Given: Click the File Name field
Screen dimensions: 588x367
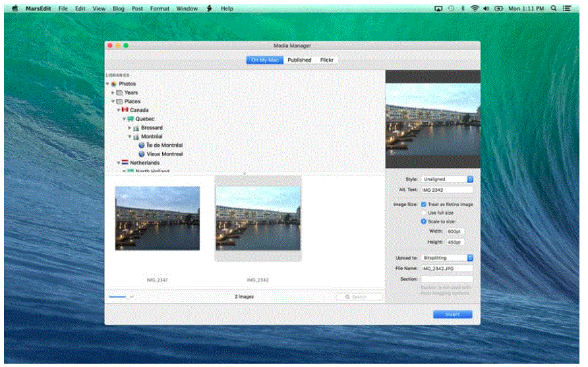Looking at the screenshot, I should click(x=447, y=268).
